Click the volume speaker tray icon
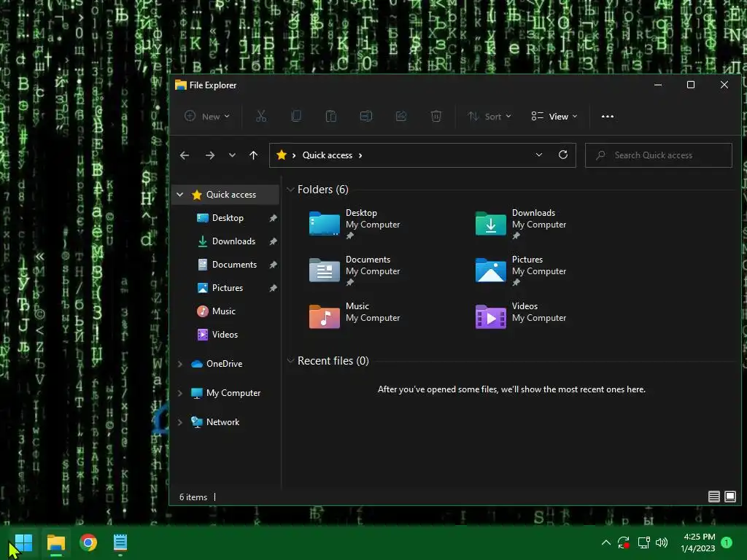 point(662,542)
